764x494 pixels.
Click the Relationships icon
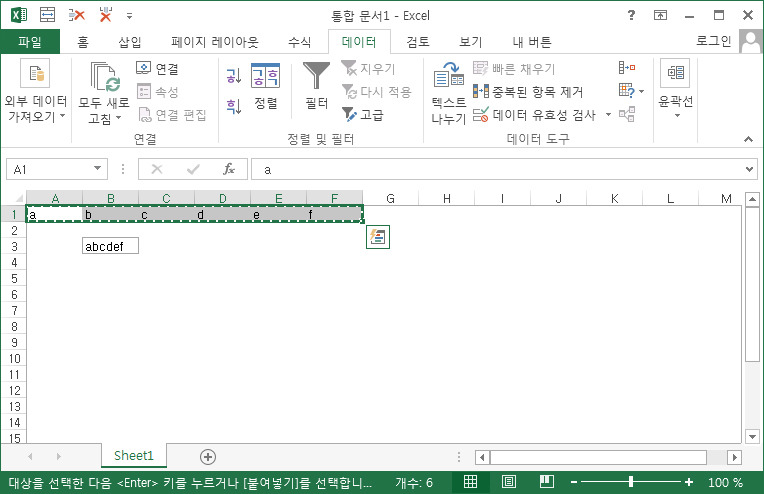click(x=627, y=114)
